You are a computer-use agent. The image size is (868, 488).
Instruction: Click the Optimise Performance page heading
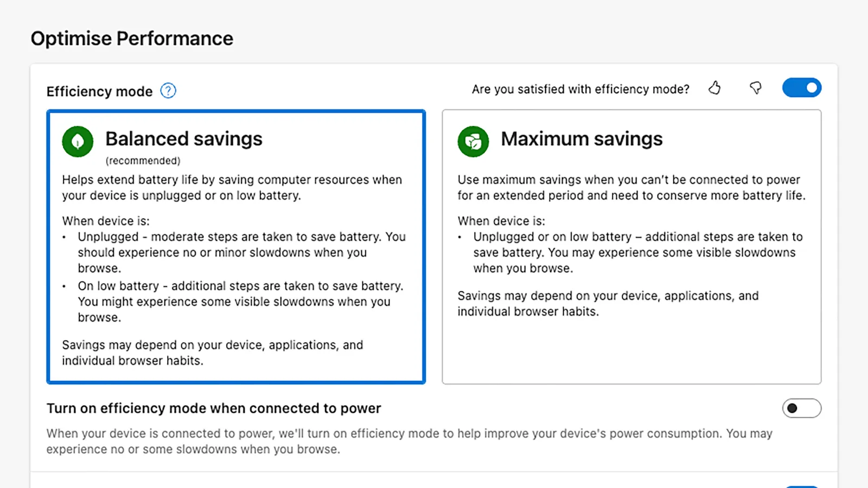point(132,38)
